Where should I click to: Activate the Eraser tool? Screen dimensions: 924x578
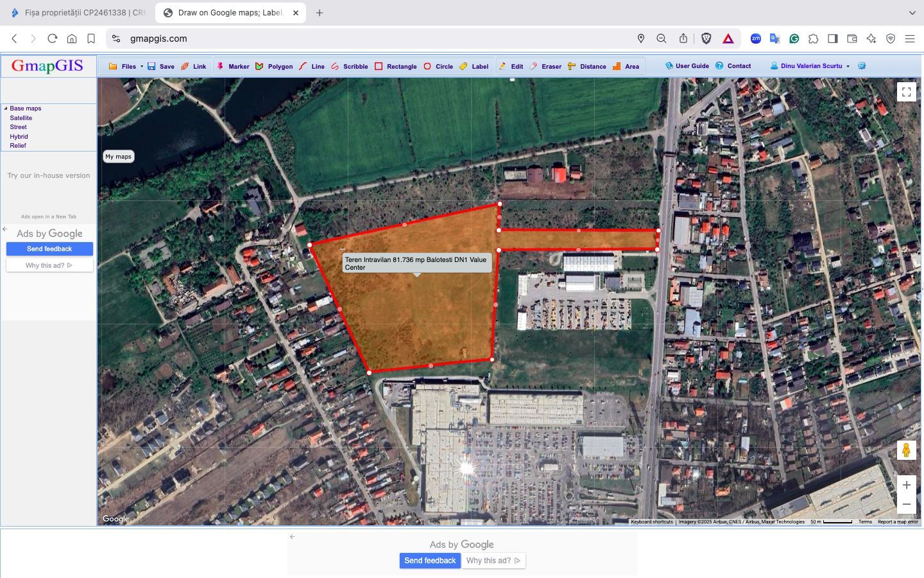click(551, 66)
